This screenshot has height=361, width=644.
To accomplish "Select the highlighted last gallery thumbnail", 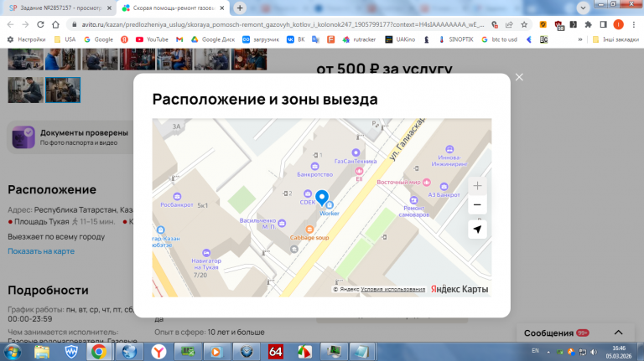I will point(63,90).
